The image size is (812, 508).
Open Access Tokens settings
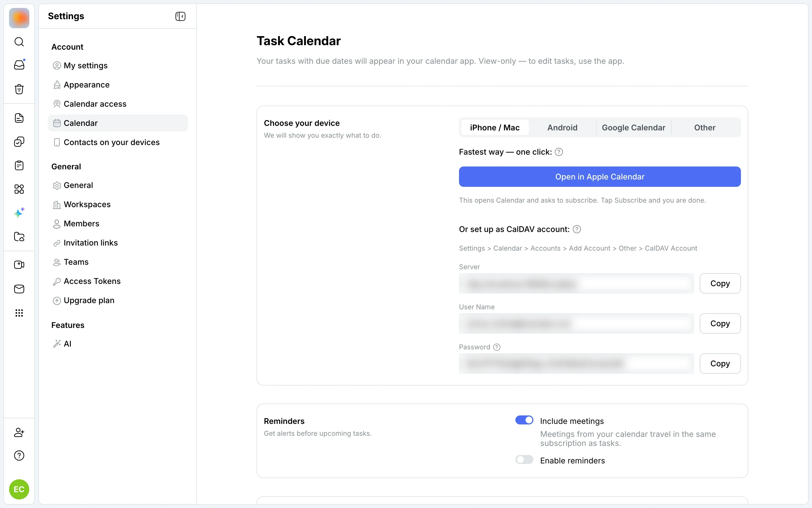click(118, 281)
